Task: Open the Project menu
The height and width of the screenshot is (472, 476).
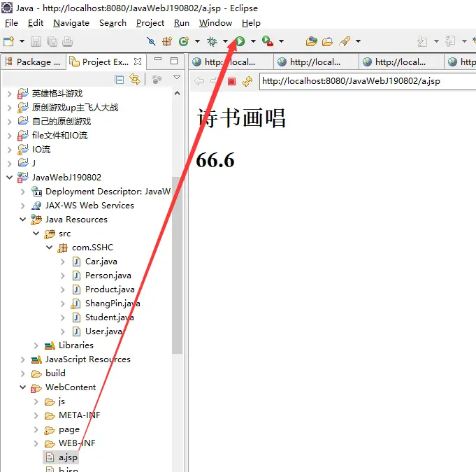Action: click(150, 23)
